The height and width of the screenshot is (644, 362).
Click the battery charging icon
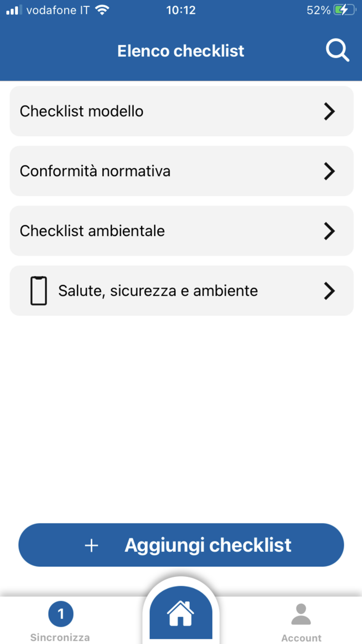[x=343, y=9]
